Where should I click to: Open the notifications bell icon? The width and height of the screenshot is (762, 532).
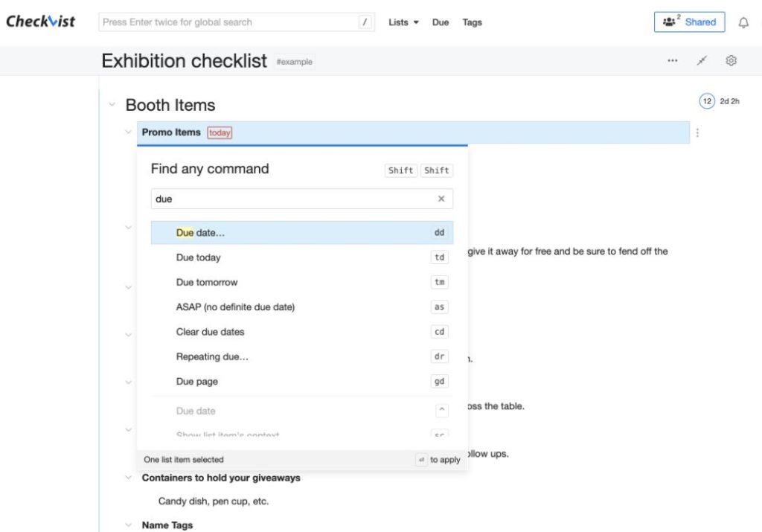click(743, 22)
